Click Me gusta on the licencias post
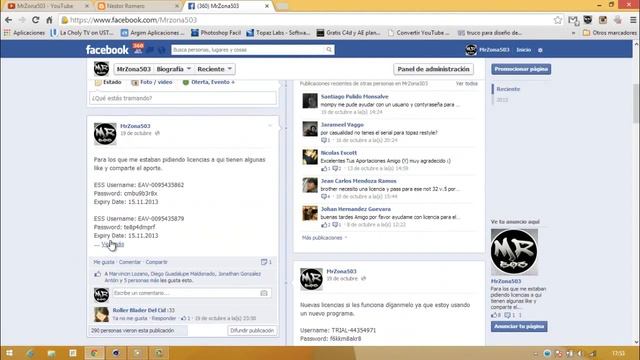The image size is (640, 360). (x=104, y=262)
